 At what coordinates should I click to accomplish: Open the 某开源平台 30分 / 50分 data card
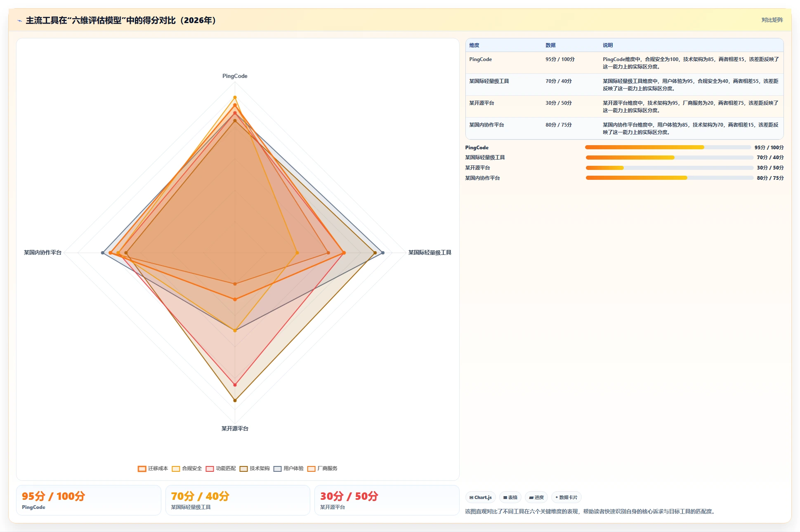click(387, 500)
